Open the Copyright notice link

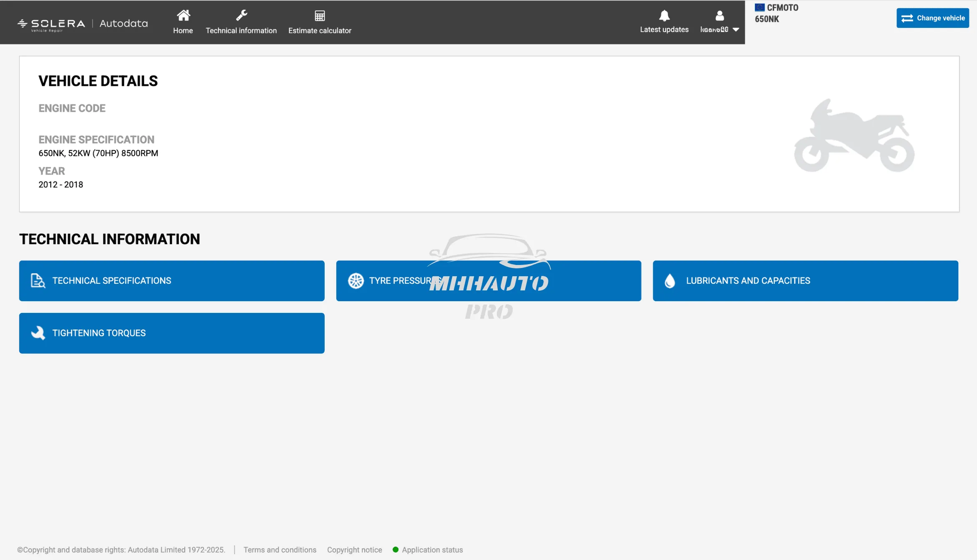tap(354, 550)
